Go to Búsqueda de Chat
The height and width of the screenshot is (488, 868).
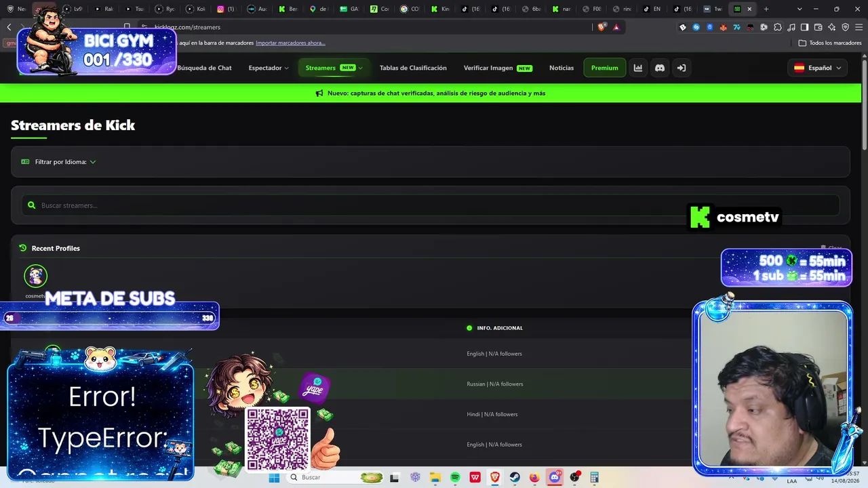tap(204, 68)
